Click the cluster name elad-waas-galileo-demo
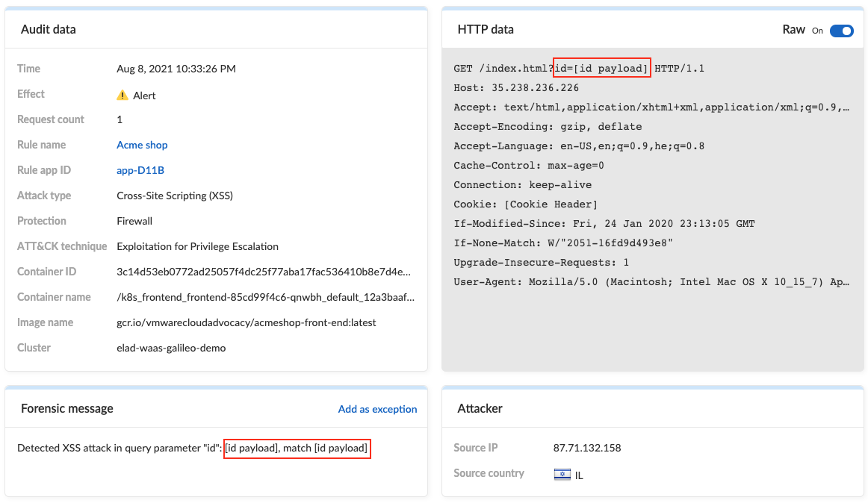Viewport: 868px width, 503px height. click(171, 348)
